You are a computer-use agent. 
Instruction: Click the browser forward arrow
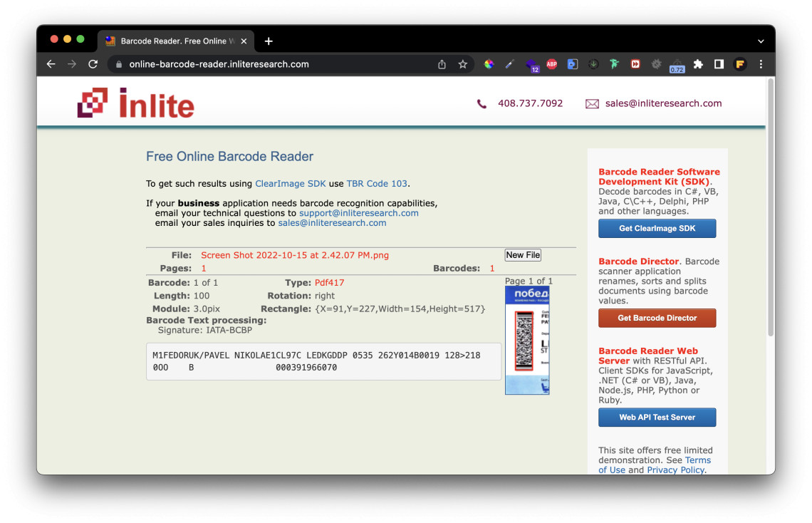tap(72, 64)
